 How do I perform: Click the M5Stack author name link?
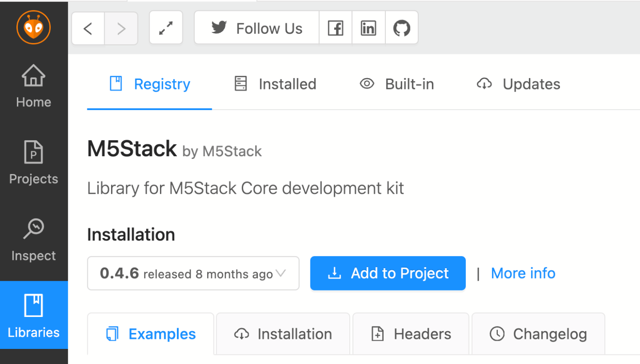[232, 151]
